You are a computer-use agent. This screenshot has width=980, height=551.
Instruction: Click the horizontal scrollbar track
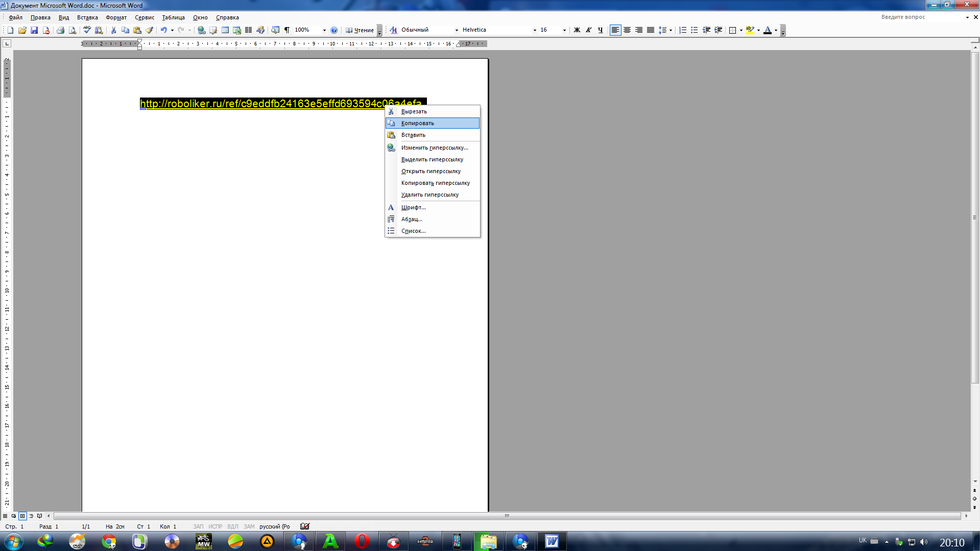[x=507, y=516]
